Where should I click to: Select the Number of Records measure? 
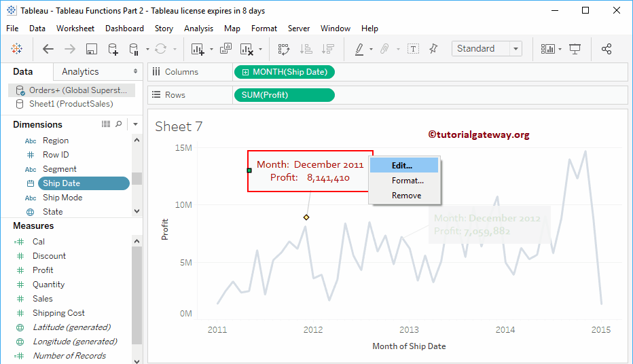pyautogui.click(x=69, y=356)
